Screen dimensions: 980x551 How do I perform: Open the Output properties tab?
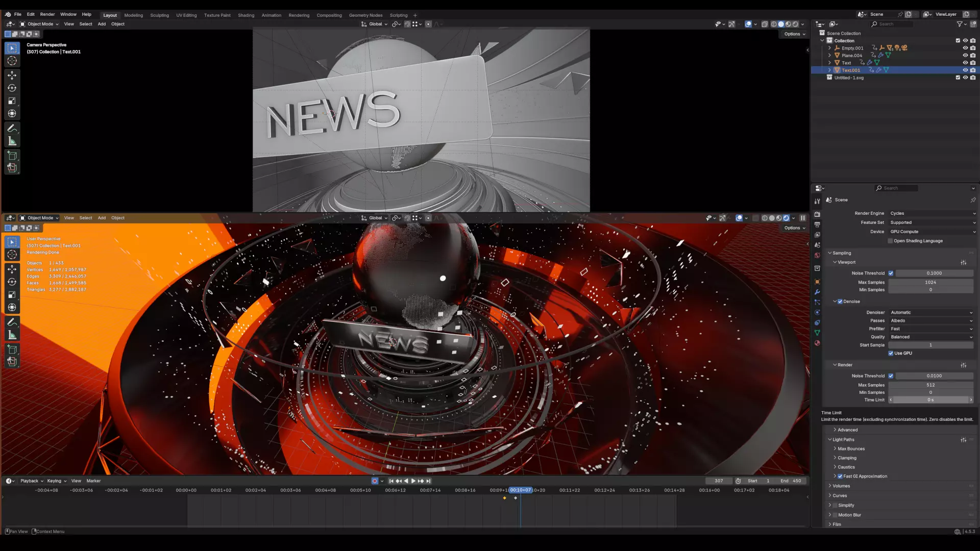[x=817, y=224]
